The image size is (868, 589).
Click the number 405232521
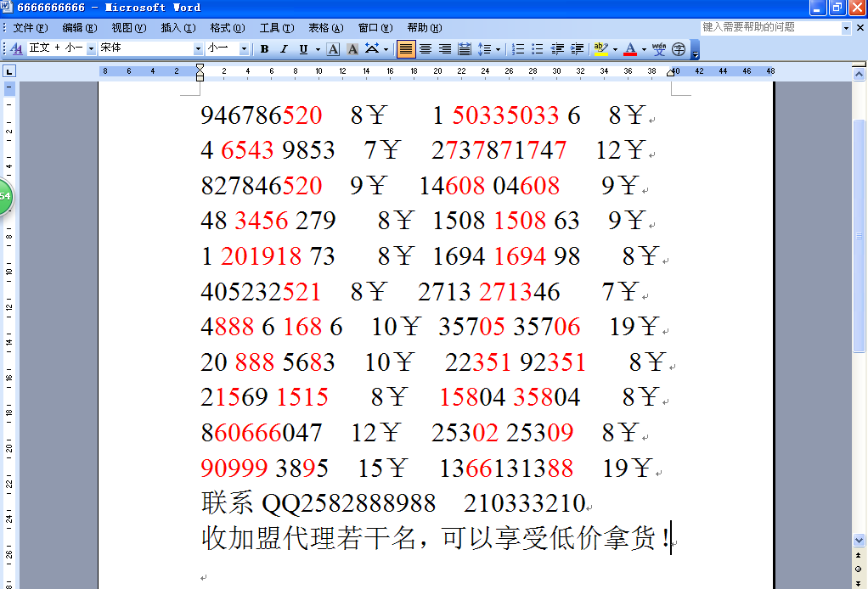261,292
